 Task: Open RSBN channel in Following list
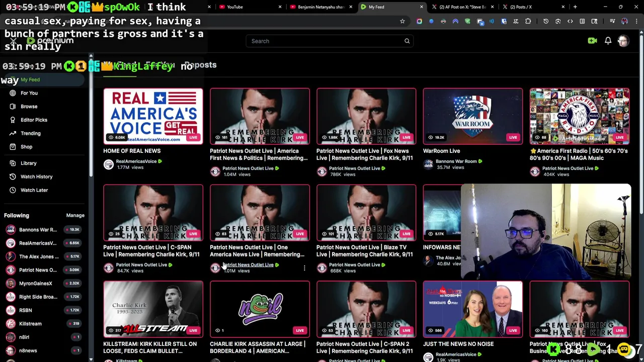click(44, 310)
